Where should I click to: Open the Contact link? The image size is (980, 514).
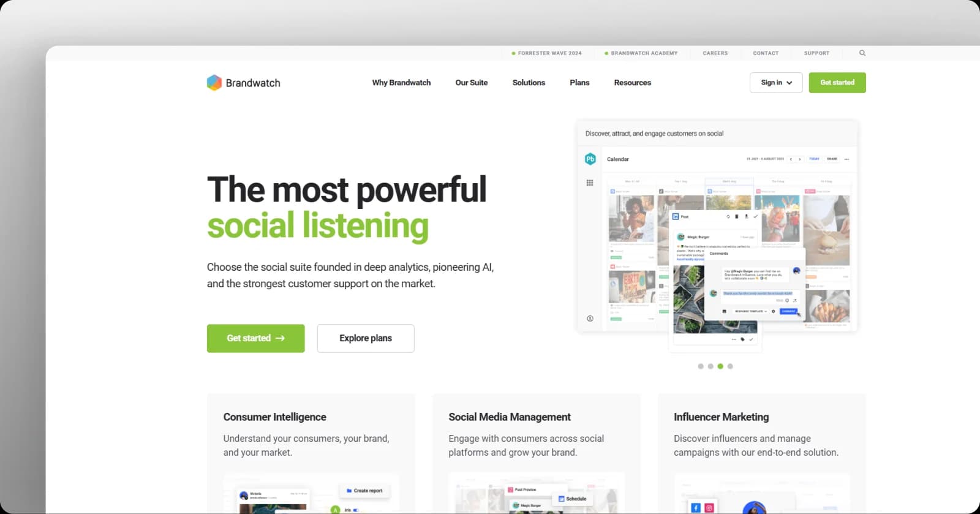pyautogui.click(x=766, y=53)
